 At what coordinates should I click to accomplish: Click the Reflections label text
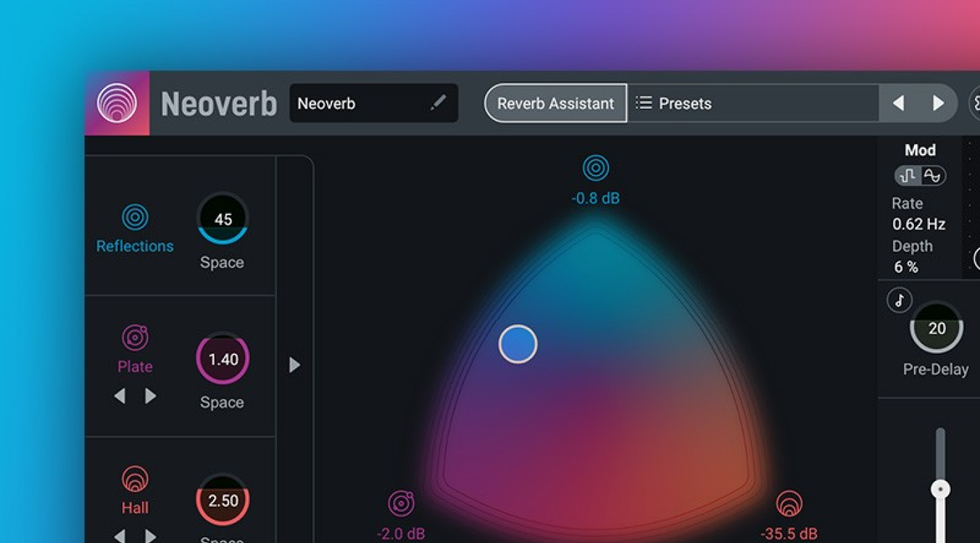135,246
